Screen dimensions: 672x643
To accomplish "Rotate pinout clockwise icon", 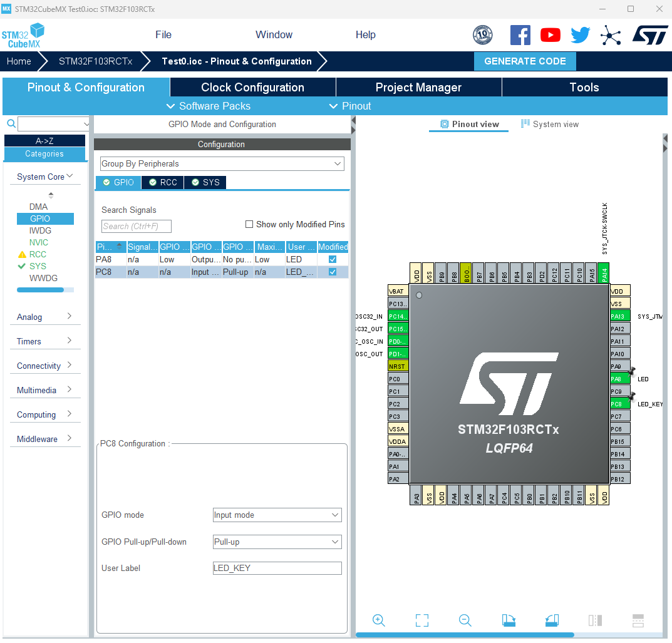I will [509, 620].
